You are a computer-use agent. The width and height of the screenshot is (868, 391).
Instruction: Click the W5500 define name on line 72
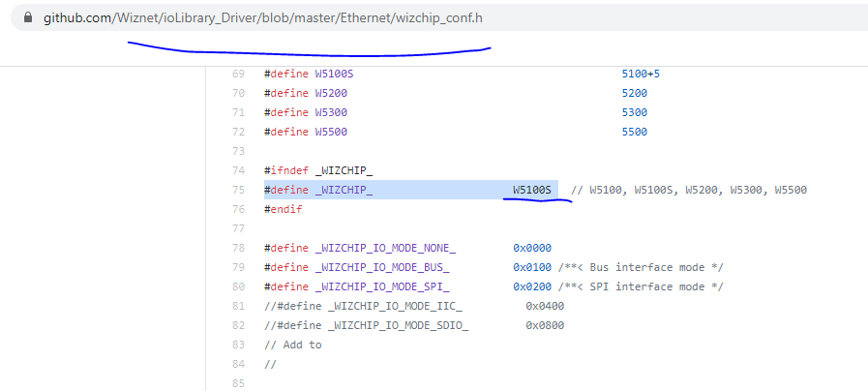click(331, 132)
